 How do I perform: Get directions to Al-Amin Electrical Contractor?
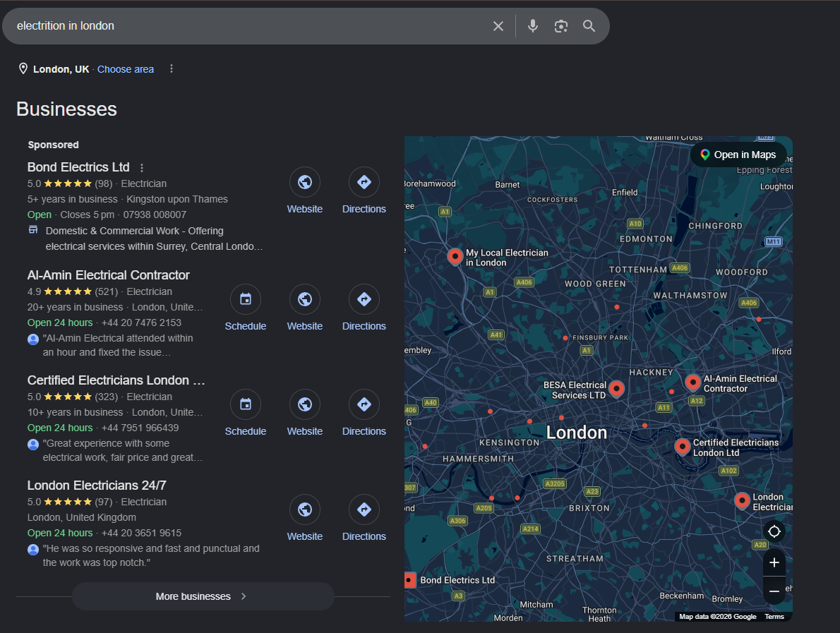(364, 299)
